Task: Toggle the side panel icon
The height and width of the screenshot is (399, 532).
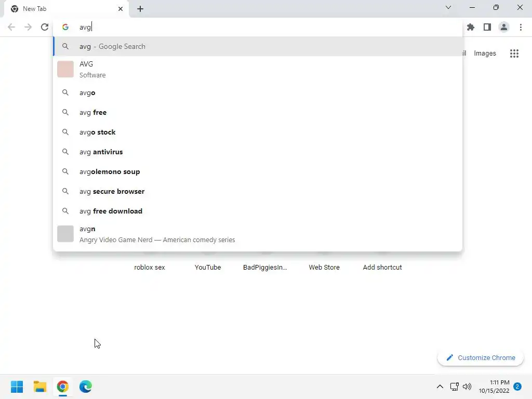Action: [x=487, y=27]
